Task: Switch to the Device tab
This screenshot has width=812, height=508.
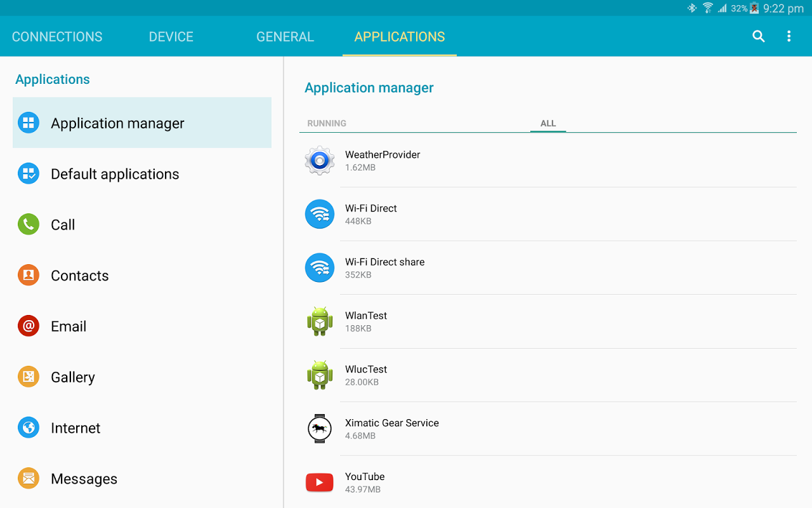Action: pos(171,37)
